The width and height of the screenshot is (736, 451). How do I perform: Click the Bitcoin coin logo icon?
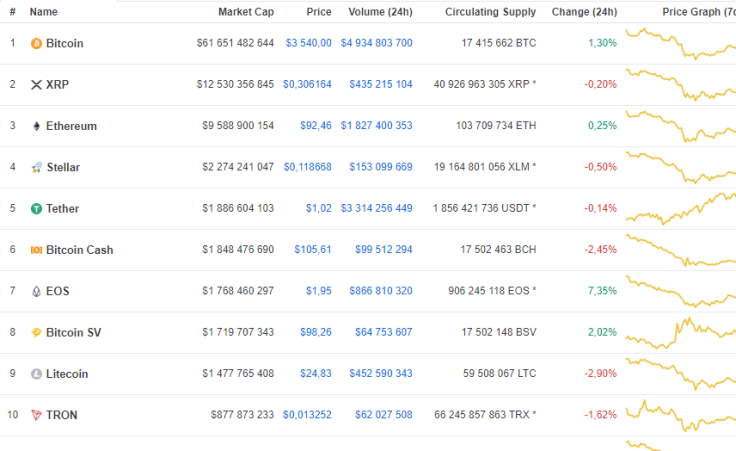pyautogui.click(x=36, y=44)
